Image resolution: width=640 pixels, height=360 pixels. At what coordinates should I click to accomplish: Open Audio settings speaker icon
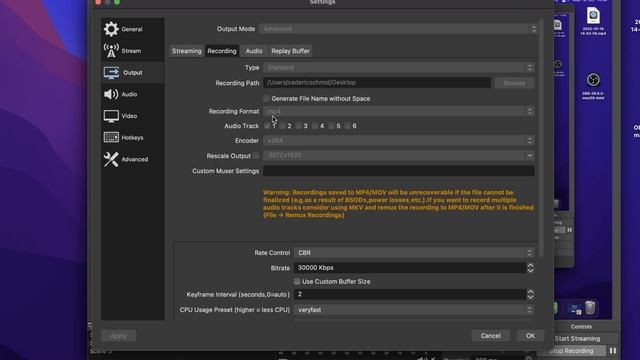111,94
